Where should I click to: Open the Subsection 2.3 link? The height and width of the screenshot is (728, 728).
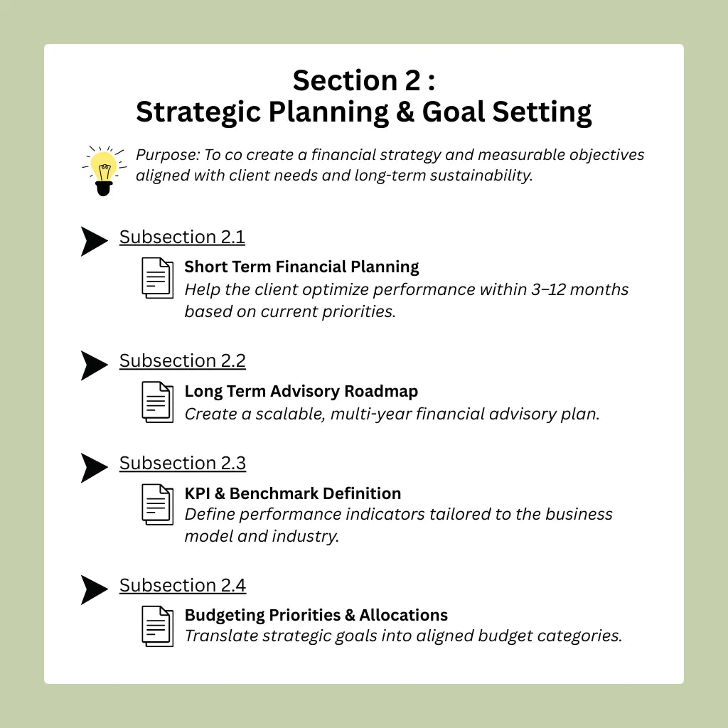coord(183,464)
